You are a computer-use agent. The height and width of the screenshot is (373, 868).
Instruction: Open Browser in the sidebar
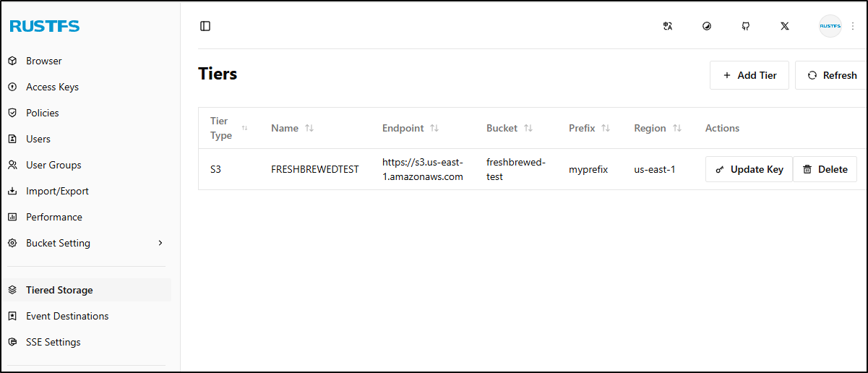[x=43, y=61]
